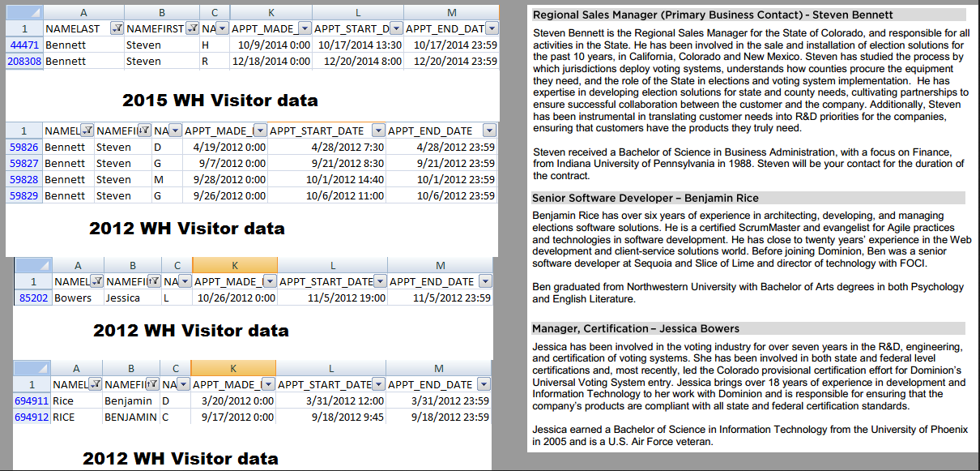Select row header 59827
Screen dimensions: 980x471
pos(23,163)
